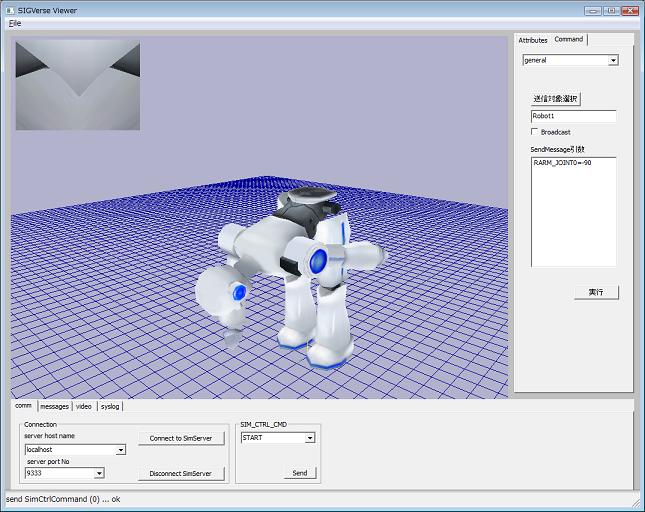Open the video tab
The height and width of the screenshot is (512, 645).
(x=84, y=406)
